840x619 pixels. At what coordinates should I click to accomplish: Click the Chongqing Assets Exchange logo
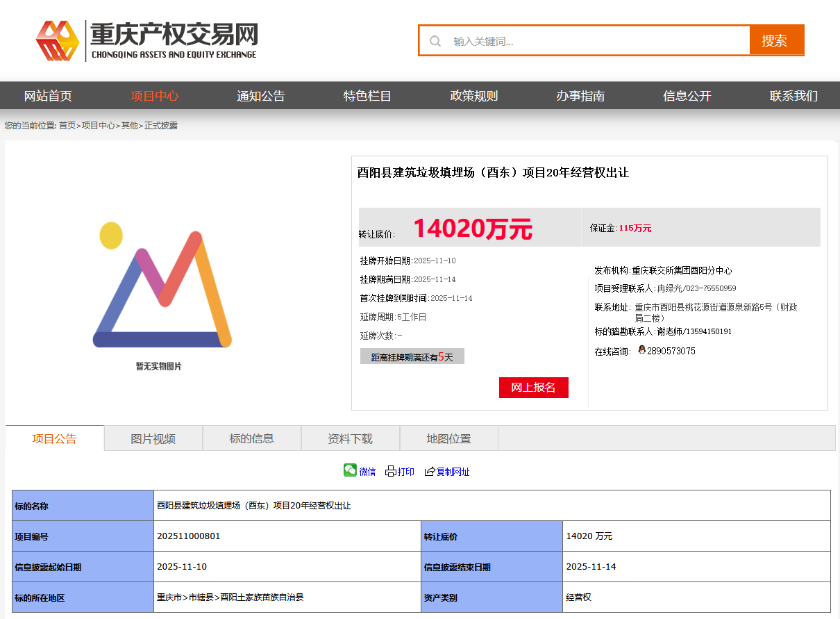click(147, 40)
